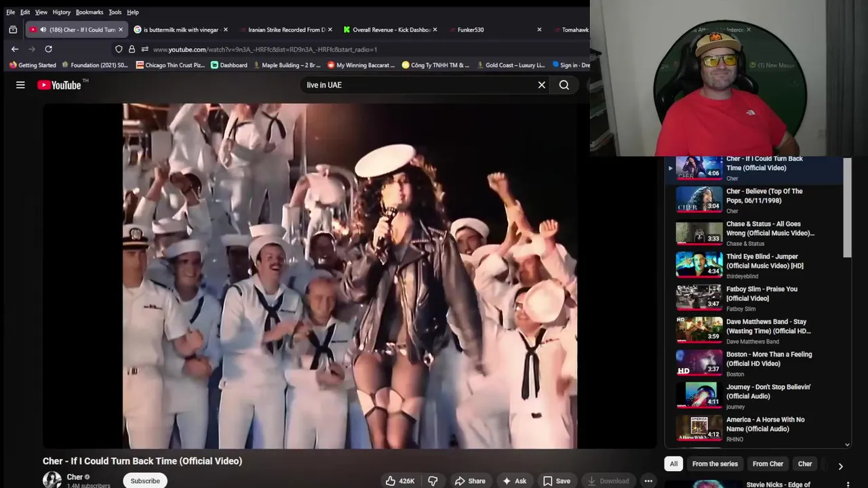Close the Funker530 tab
Screen dimensions: 868x488
point(539,30)
